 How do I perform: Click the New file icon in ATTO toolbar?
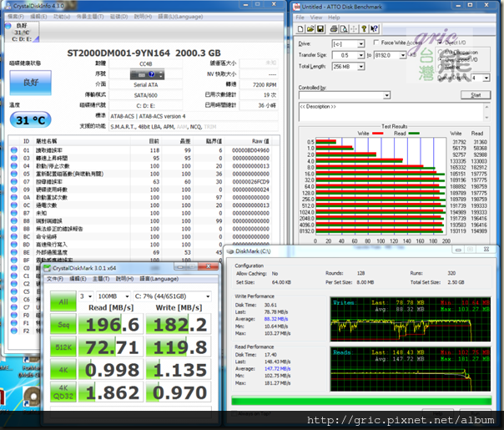(300, 29)
